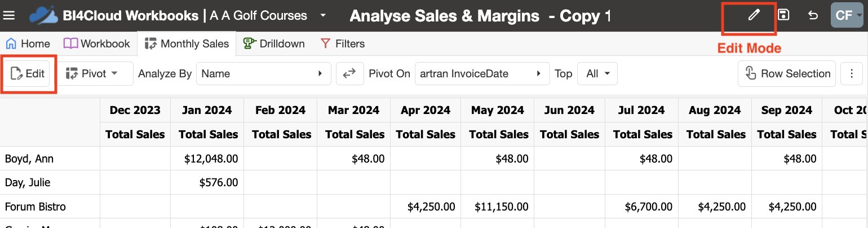868x228 pixels.
Task: Click the save disk icon
Action: tap(783, 15)
